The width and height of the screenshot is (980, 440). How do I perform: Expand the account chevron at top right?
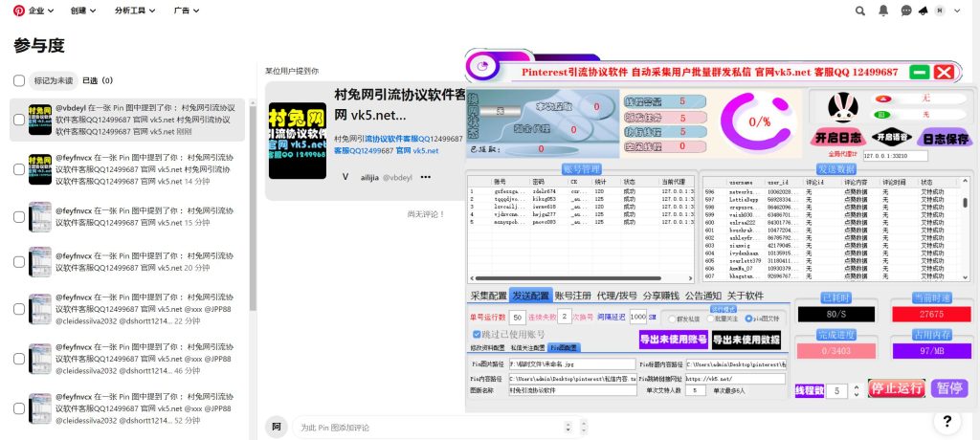coord(957,11)
